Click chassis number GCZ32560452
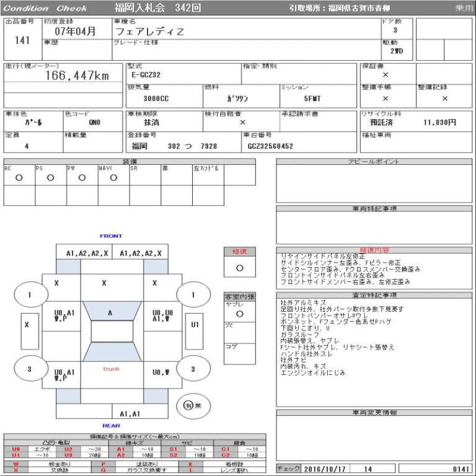 (269, 146)
